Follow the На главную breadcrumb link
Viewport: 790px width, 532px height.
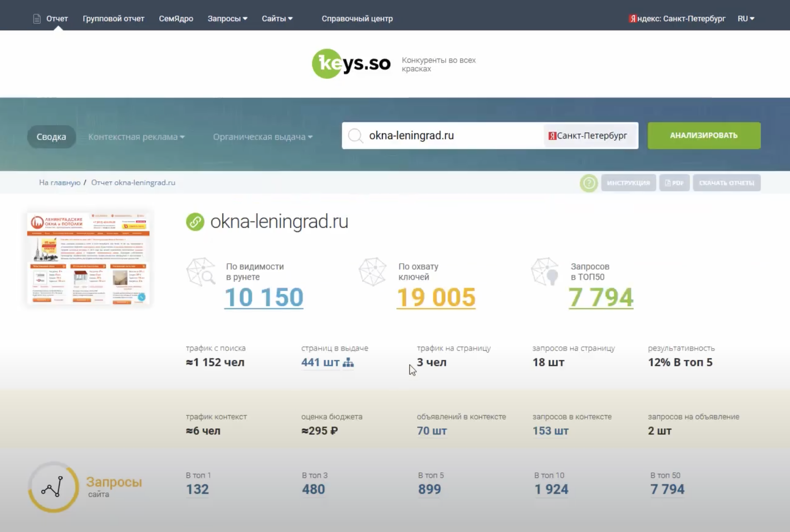pos(60,183)
